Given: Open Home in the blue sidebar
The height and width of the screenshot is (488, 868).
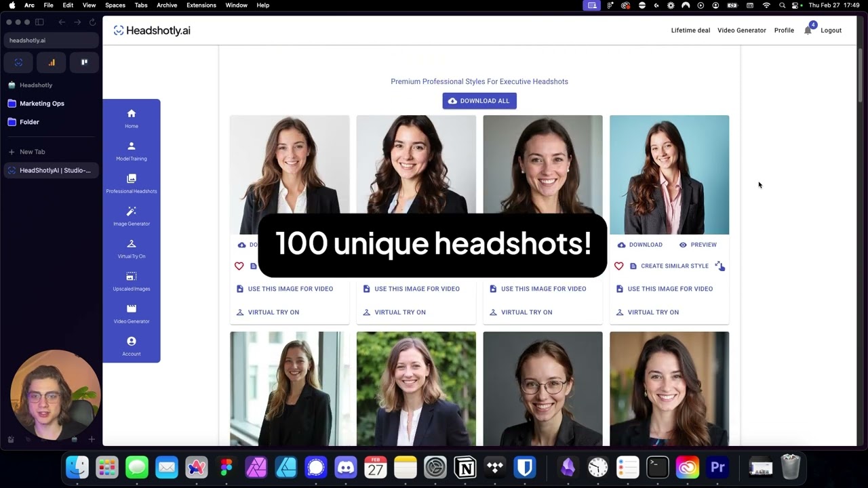Looking at the screenshot, I should click(132, 118).
